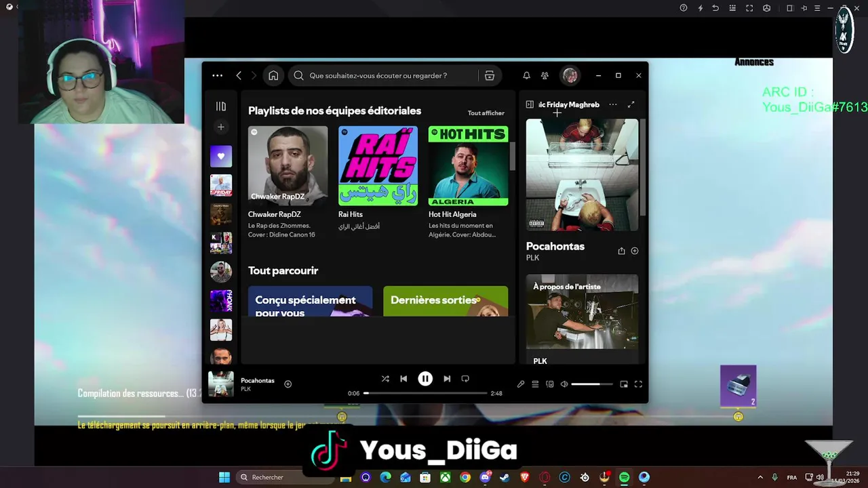
Task: Open Hot Hit Algeria playlist cover
Action: click(x=468, y=165)
